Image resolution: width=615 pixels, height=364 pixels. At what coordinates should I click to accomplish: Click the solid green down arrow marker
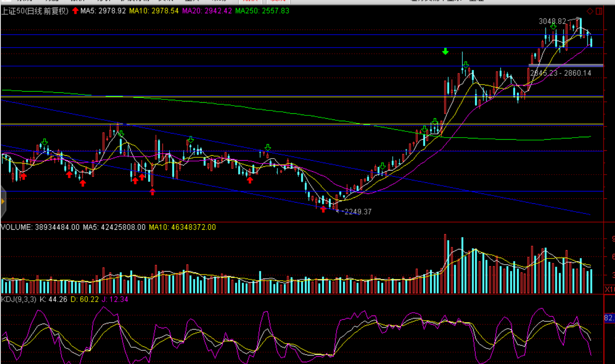point(445,51)
